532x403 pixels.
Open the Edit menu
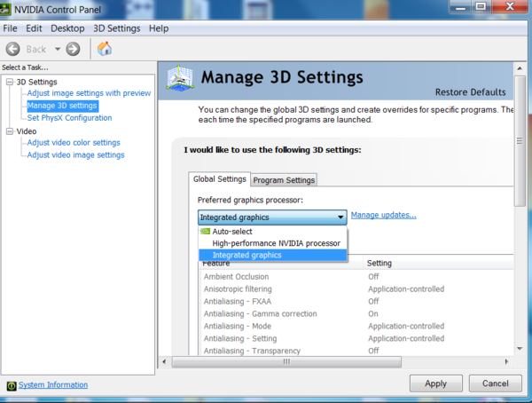point(34,28)
